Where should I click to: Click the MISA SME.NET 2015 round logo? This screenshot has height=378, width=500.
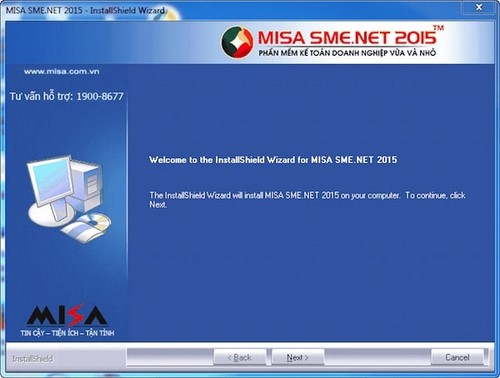(x=237, y=43)
